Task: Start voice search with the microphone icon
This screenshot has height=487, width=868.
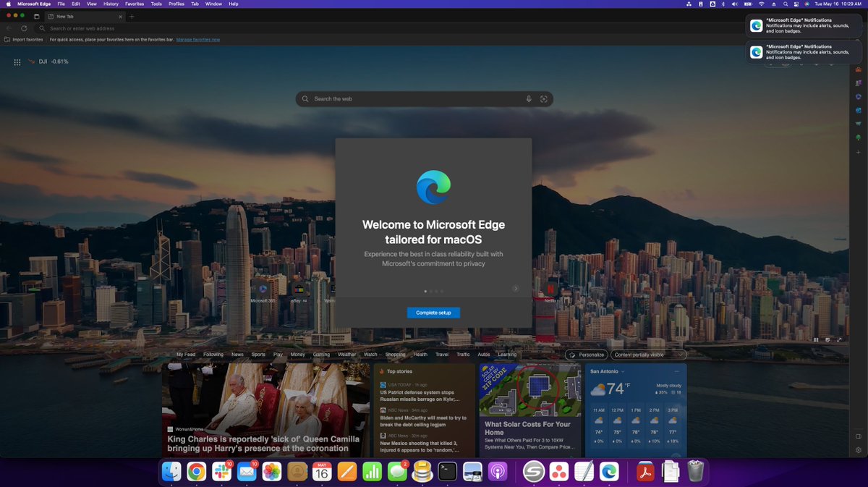Action: [529, 99]
